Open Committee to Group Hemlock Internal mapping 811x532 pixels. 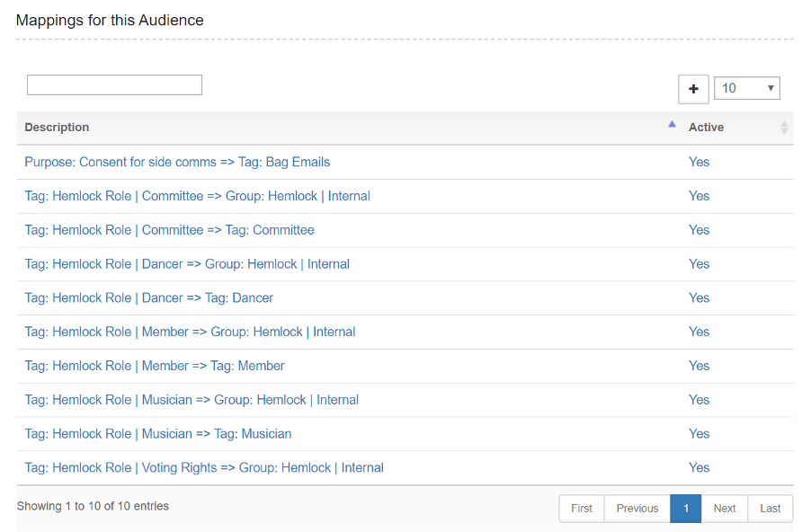[197, 196]
